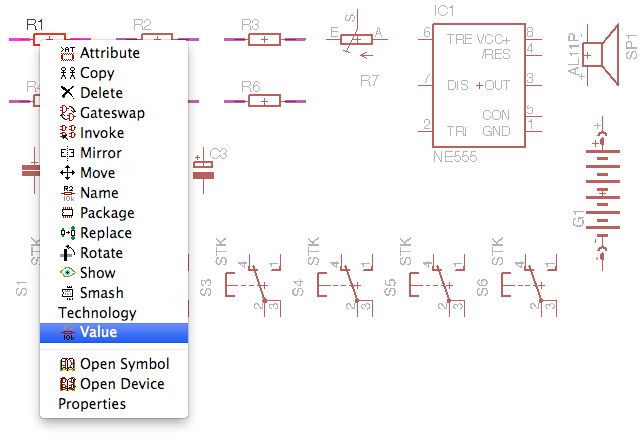Click the Show eye icon

68,273
